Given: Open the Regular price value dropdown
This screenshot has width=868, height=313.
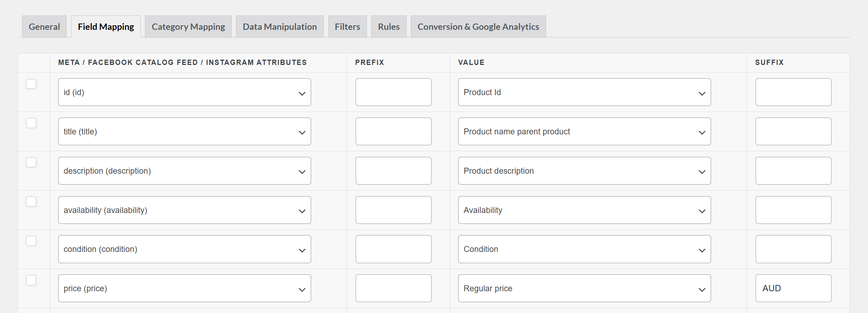Looking at the screenshot, I should click(x=584, y=288).
